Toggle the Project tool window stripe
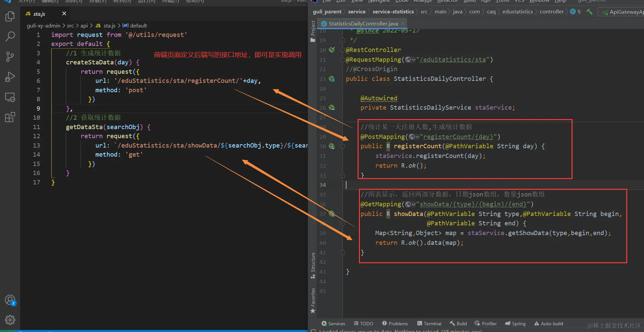 point(313,31)
